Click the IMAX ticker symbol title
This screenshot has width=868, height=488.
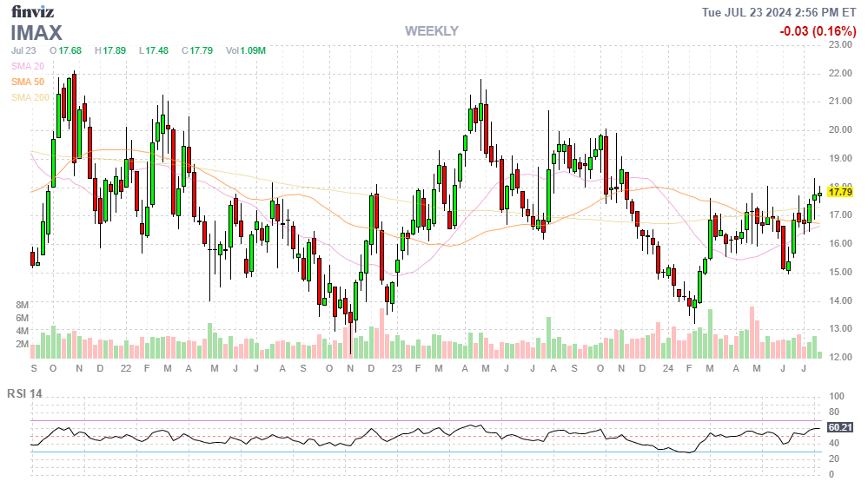36,33
